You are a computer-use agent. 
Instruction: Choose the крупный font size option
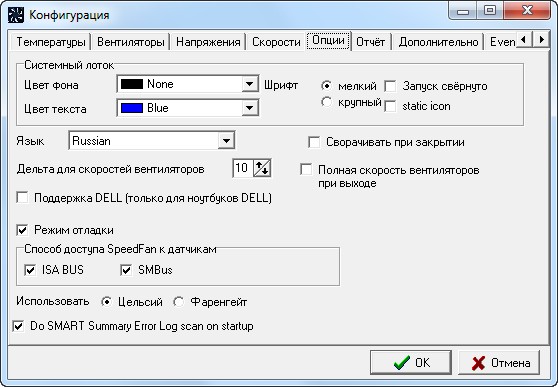point(326,102)
